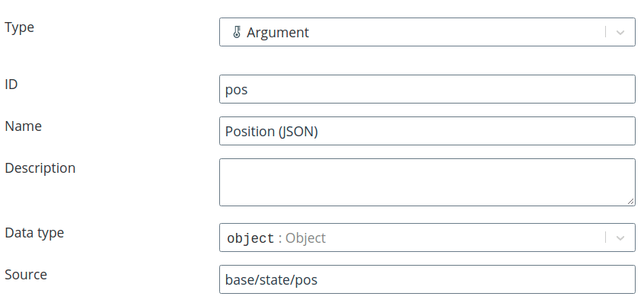Open the Data type chevron arrow
This screenshot has height=306, width=644.
[620, 237]
